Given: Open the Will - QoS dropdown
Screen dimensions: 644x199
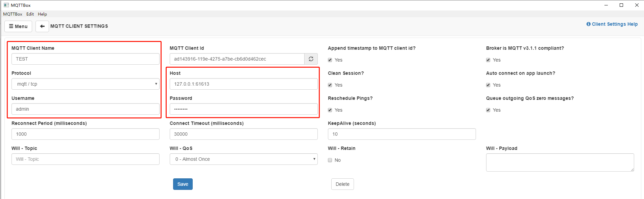Looking at the screenshot, I should (x=244, y=159).
